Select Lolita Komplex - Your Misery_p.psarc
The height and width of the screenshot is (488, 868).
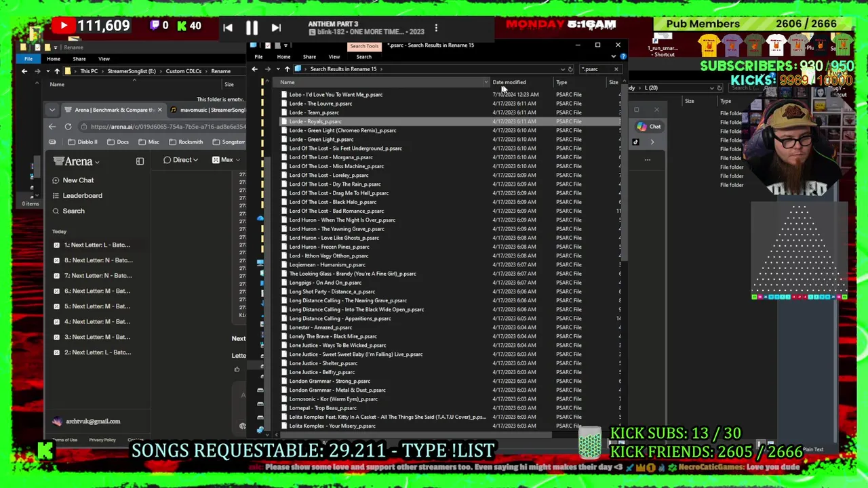(x=332, y=426)
